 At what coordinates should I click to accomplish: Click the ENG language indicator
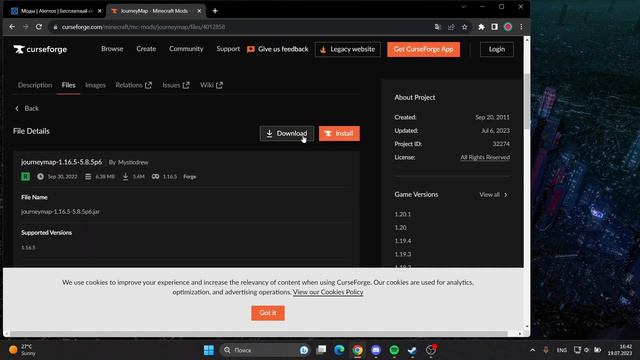tap(562, 350)
